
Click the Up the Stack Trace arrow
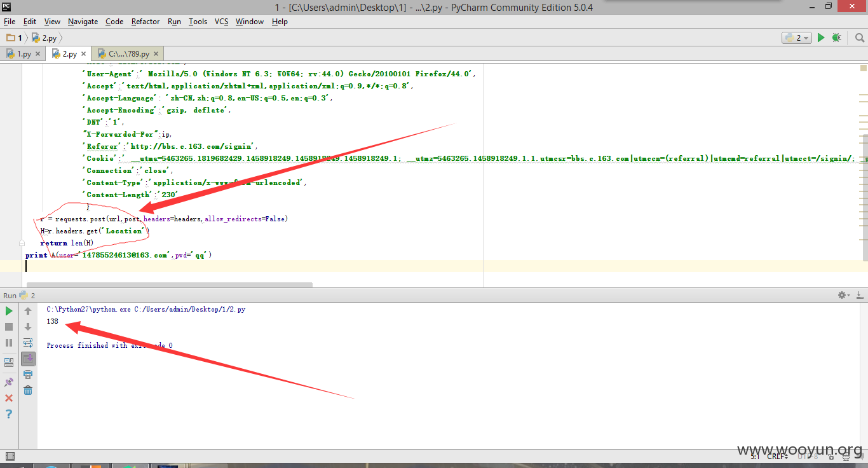28,311
